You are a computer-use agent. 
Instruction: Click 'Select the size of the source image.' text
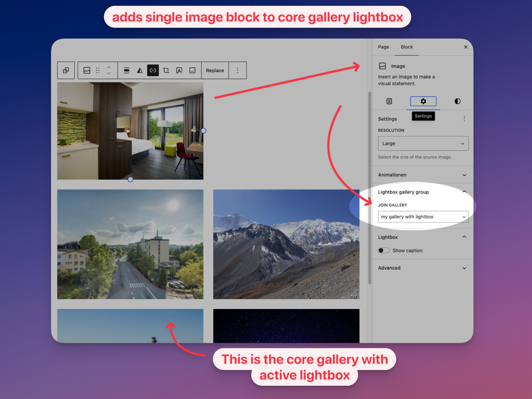(415, 157)
